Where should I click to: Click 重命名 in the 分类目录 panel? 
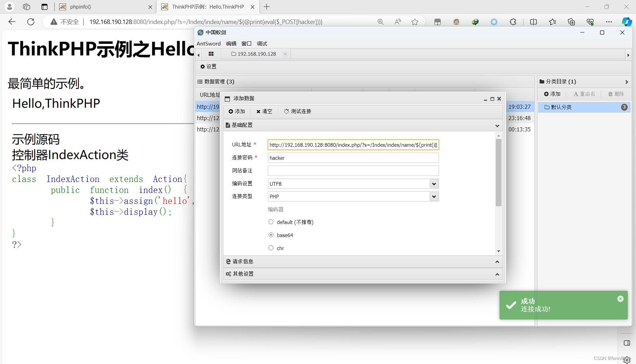point(584,94)
